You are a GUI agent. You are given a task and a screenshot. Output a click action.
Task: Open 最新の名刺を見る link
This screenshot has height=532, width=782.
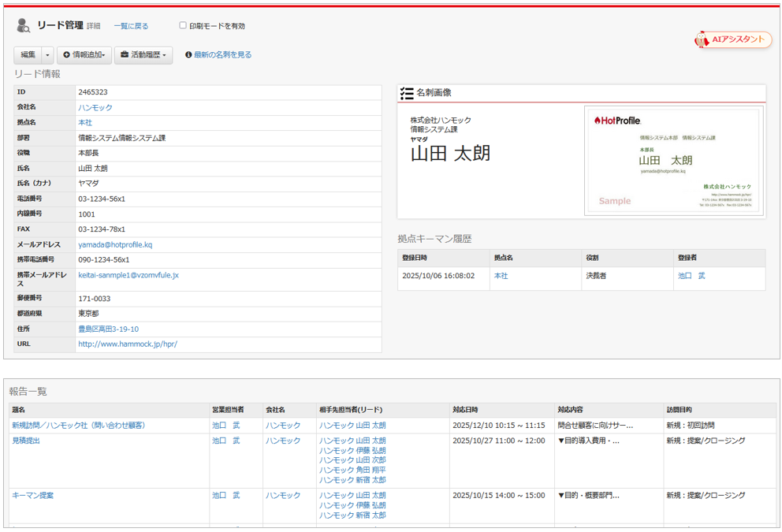[222, 55]
